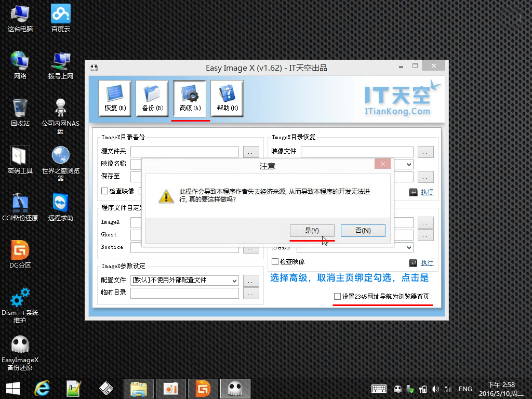Open 回收站 recycle bin icon
Image resolution: width=532 pixels, height=399 pixels.
point(20,113)
